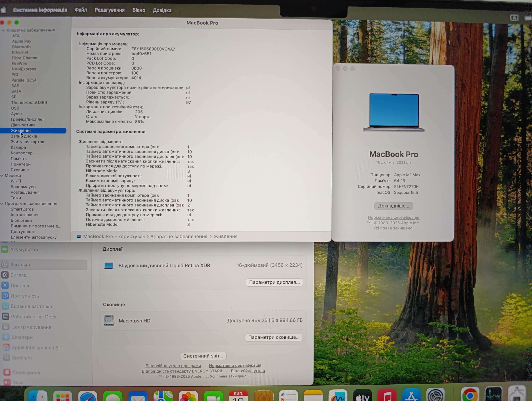Viewport: 532px width, 401px height.
Task: Click the MacBook Pro laptop image
Action: pyautogui.click(x=394, y=112)
